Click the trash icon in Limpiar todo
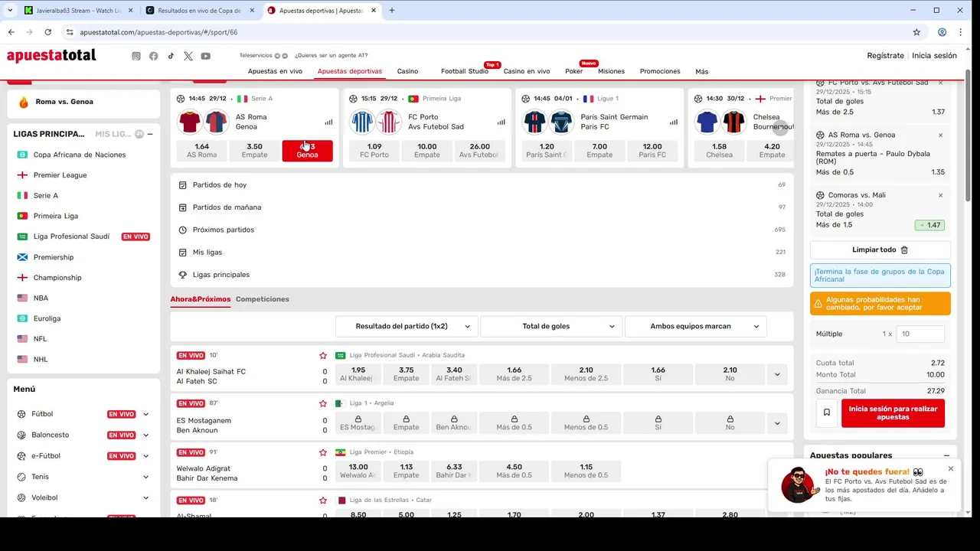This screenshot has width=980, height=551. pyautogui.click(x=904, y=249)
